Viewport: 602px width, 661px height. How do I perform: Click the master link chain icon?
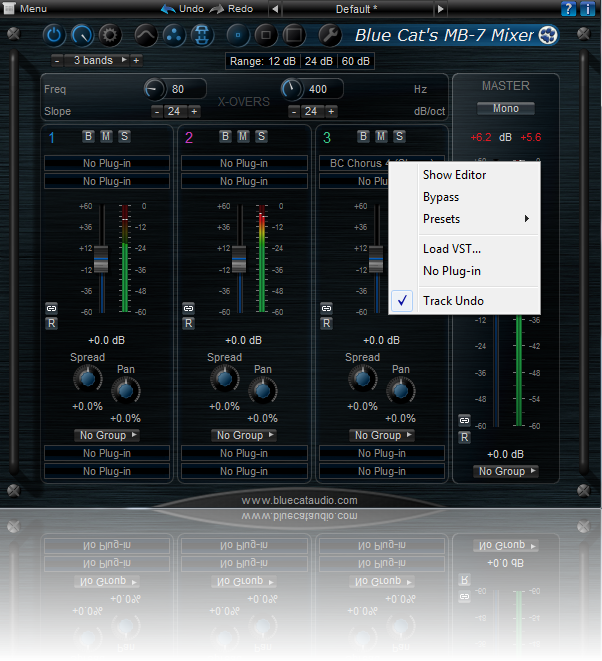click(464, 420)
